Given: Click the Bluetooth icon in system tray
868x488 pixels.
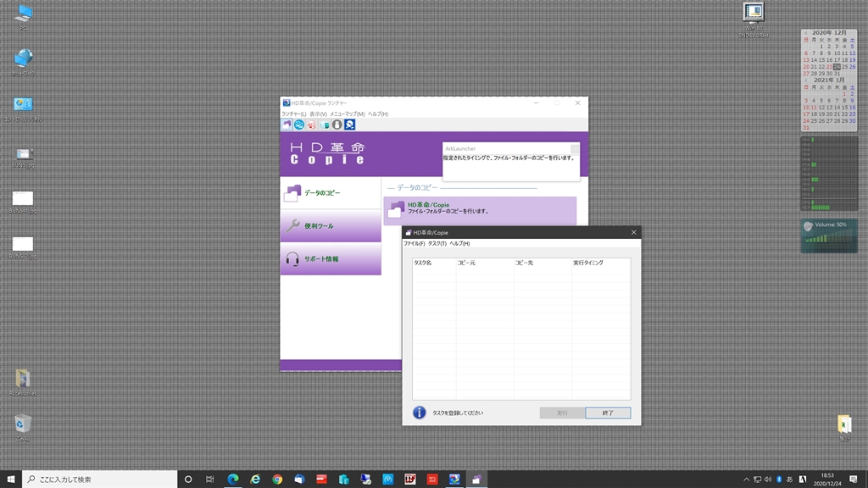Looking at the screenshot, I should [779, 480].
